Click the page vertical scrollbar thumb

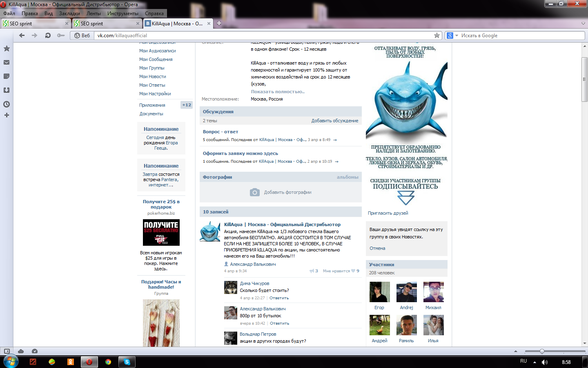pos(585,80)
